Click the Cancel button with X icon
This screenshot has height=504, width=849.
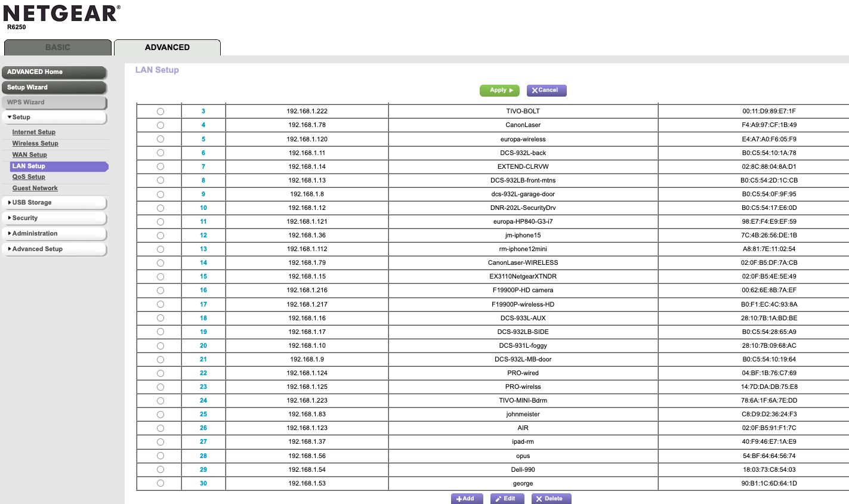pos(546,90)
